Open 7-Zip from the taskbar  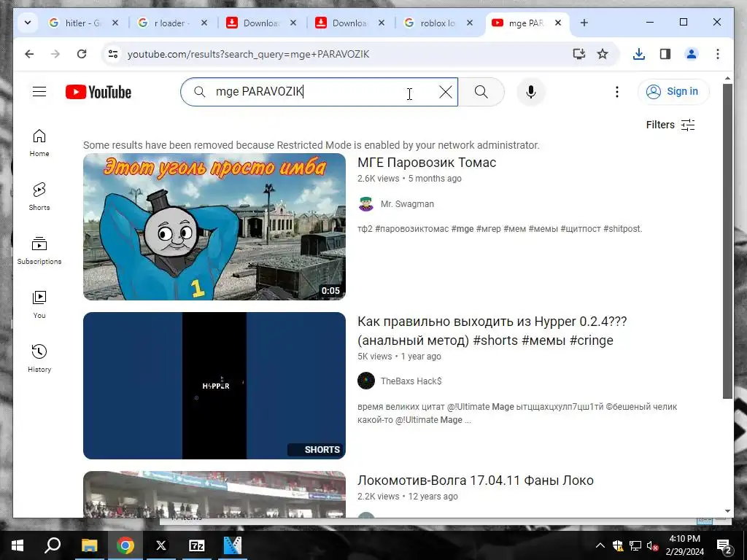coord(197,545)
